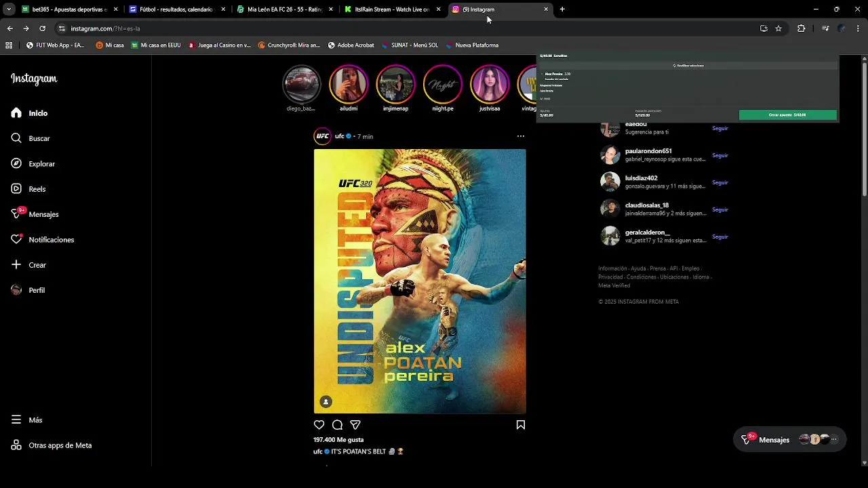Open Perfil from sidebar

tap(28, 290)
